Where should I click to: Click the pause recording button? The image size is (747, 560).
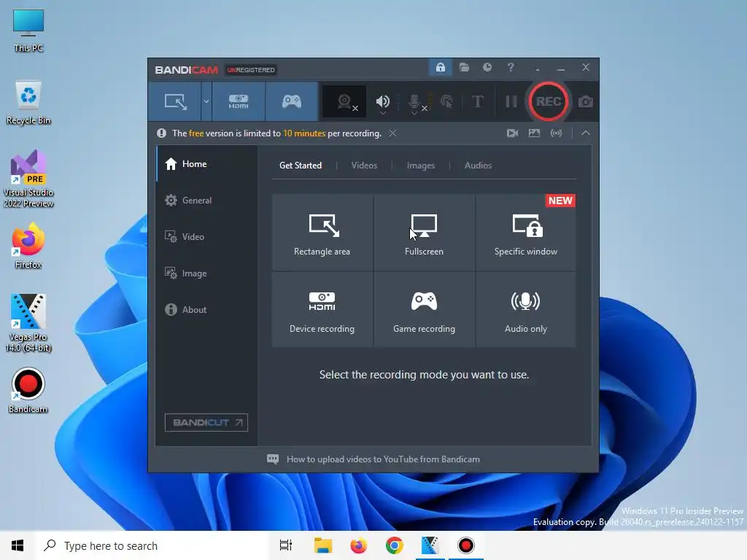point(511,101)
